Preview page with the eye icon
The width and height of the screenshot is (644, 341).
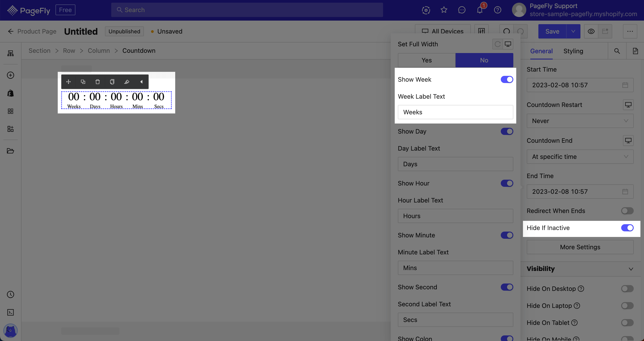tap(591, 32)
